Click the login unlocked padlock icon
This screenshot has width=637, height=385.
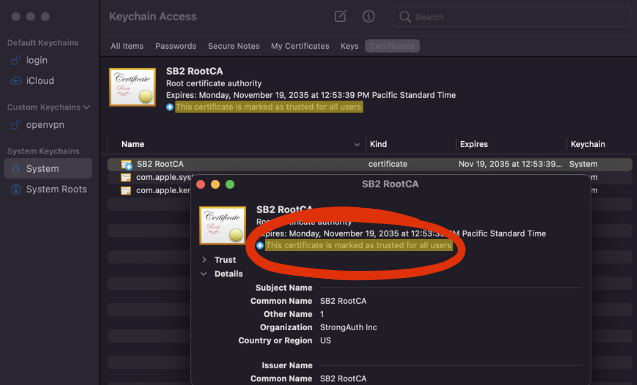click(16, 60)
